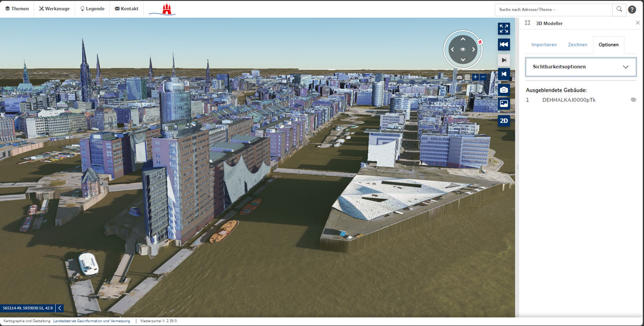
Task: Open Landesbetrieb Geoinformation und Vermessung link
Action: (x=92, y=321)
